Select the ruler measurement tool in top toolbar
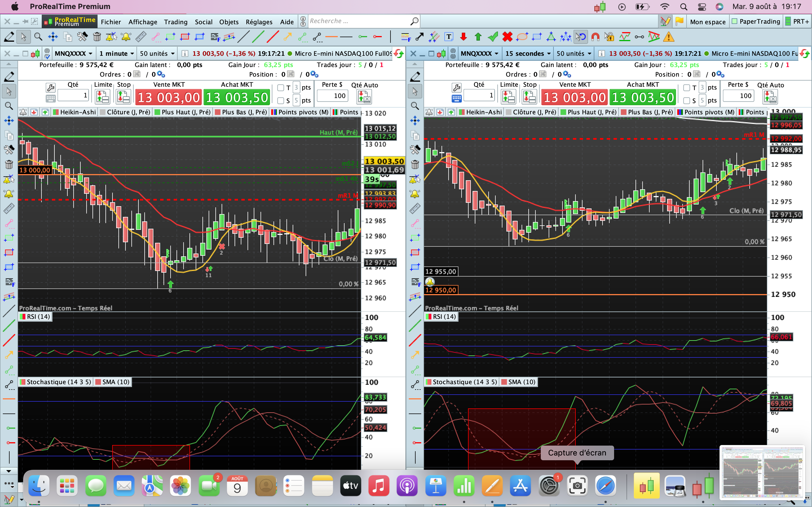812x507 pixels. (x=141, y=37)
